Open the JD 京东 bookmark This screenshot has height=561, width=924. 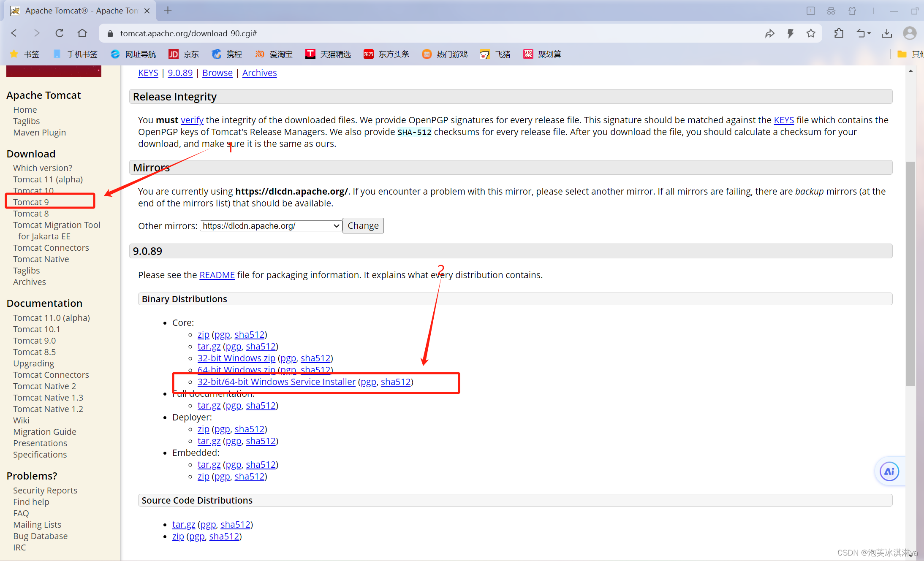[x=184, y=54]
